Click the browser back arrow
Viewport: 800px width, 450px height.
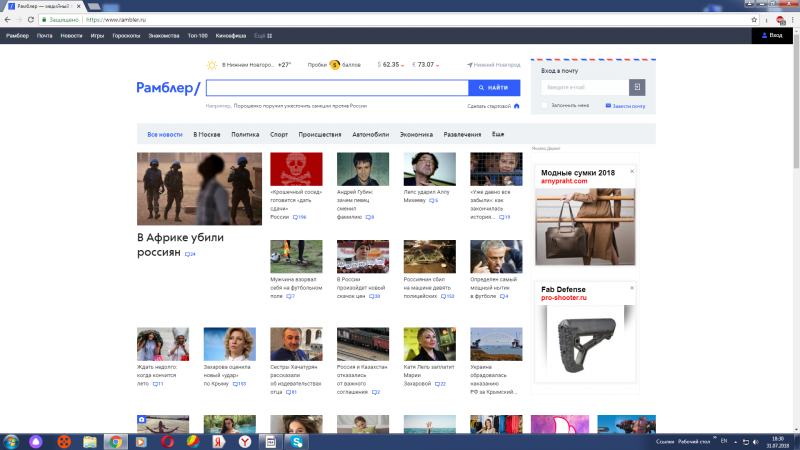point(7,20)
